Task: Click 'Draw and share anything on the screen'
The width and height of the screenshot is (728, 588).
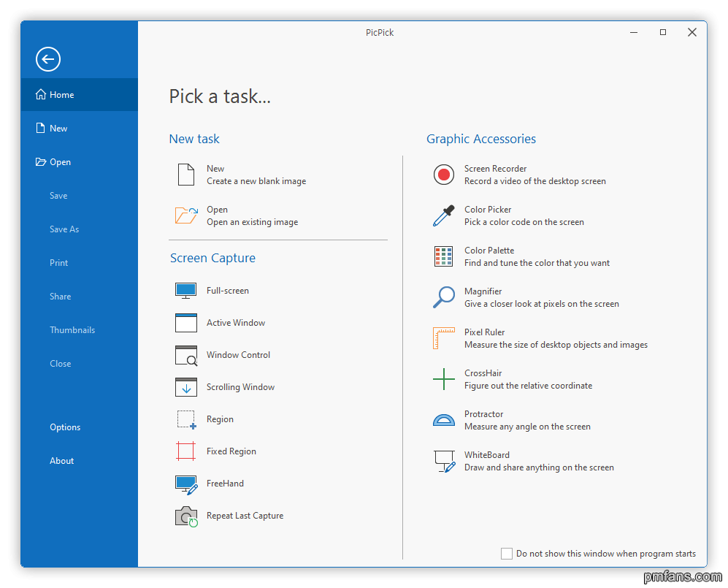Action: 539,467
